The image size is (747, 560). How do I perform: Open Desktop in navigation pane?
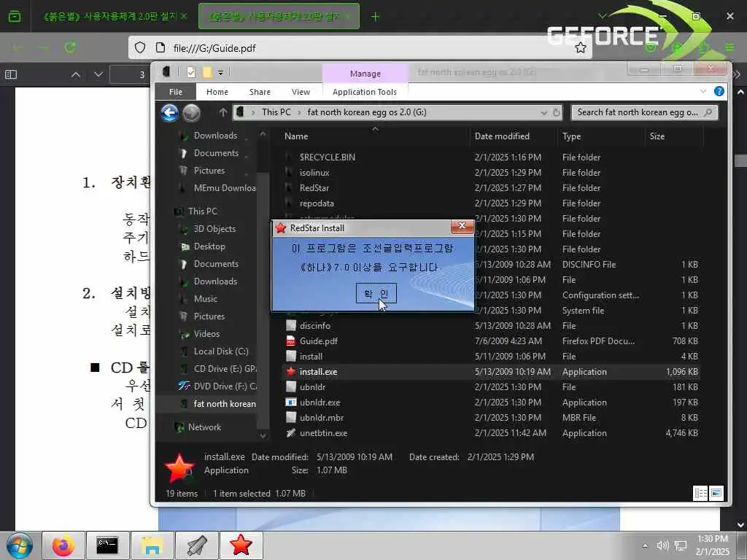point(209,246)
